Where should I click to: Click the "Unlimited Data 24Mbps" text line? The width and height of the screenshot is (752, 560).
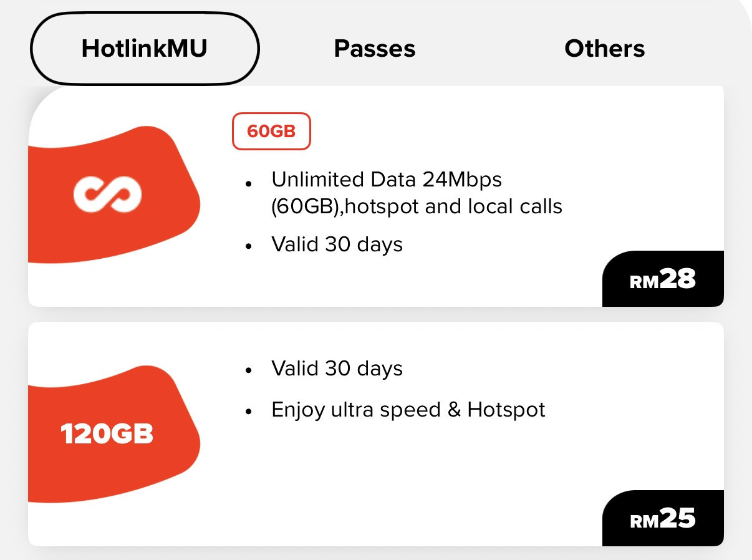pyautogui.click(x=387, y=180)
